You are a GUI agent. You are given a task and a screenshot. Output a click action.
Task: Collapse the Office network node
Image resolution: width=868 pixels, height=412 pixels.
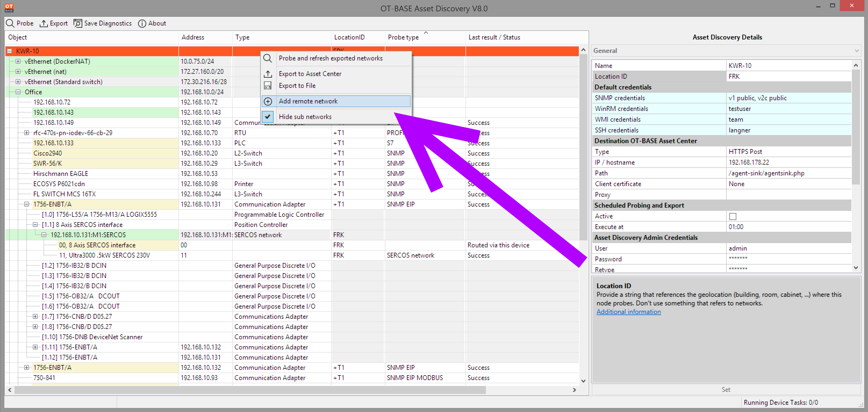coord(18,92)
